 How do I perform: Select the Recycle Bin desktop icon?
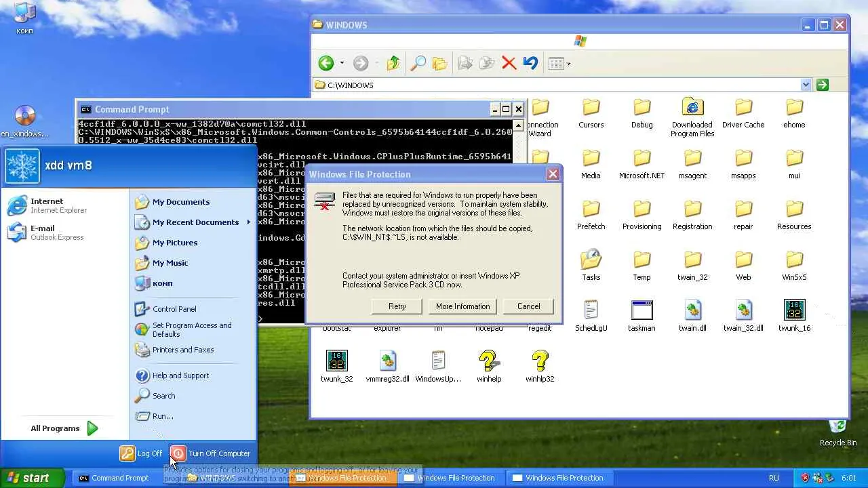pos(838,432)
